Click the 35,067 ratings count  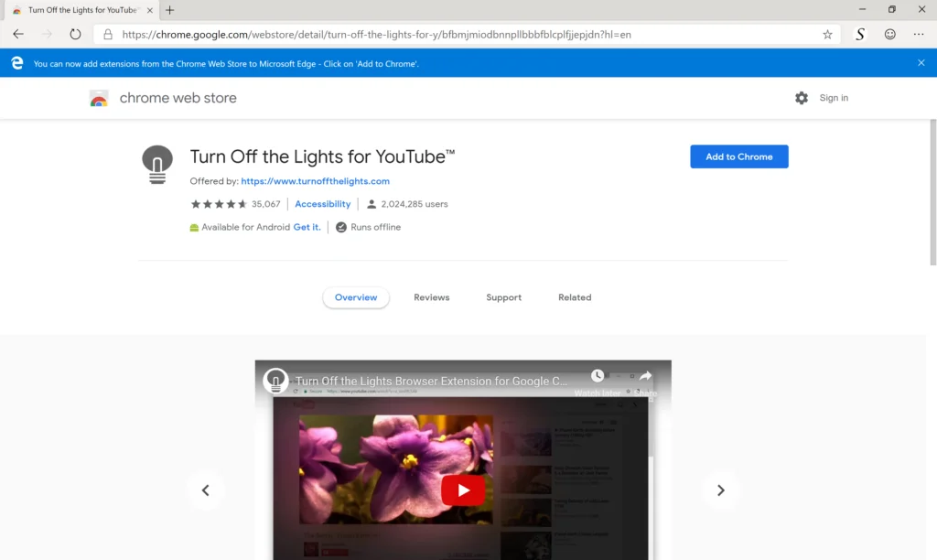click(x=266, y=204)
